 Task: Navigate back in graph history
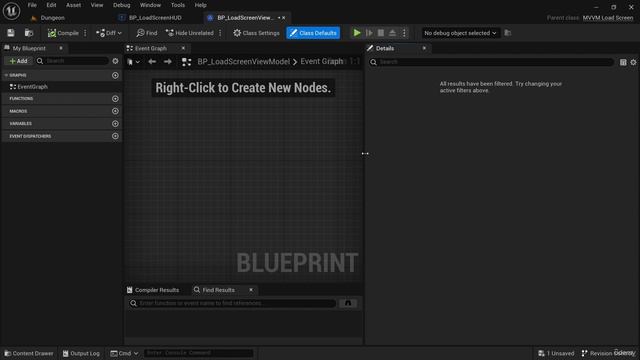pos(152,62)
